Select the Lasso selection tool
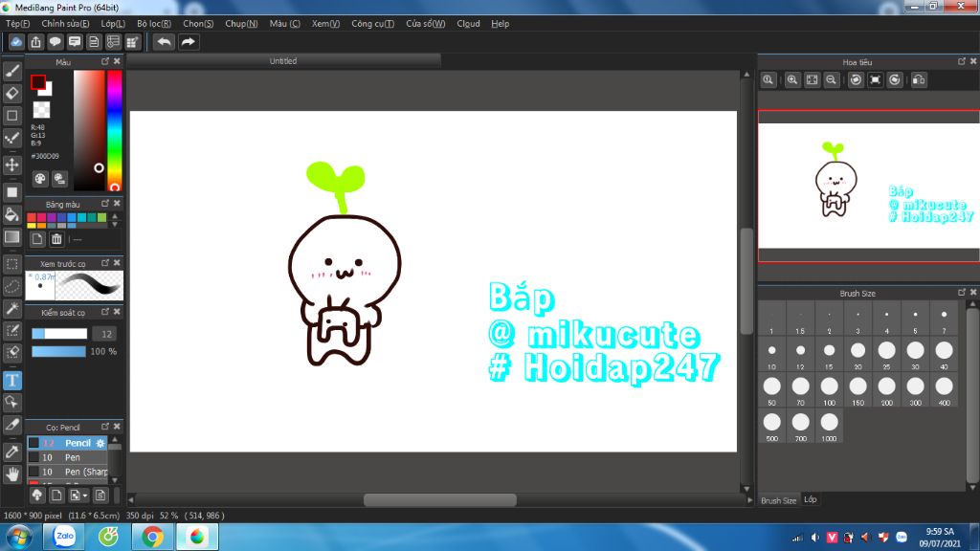 coord(11,287)
